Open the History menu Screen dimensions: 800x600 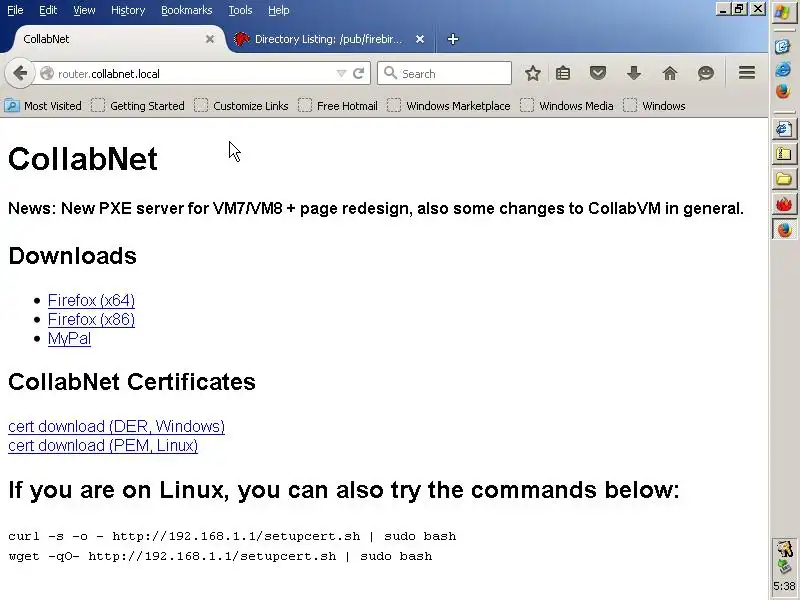128,10
